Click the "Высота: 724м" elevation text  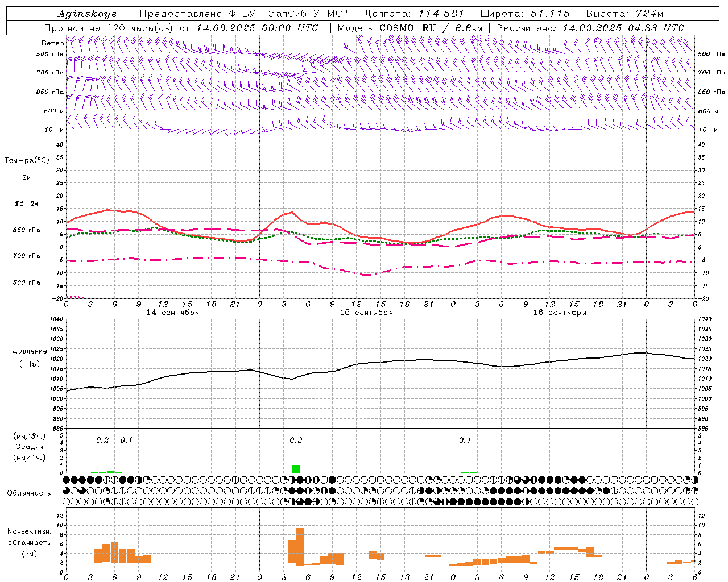click(x=624, y=14)
